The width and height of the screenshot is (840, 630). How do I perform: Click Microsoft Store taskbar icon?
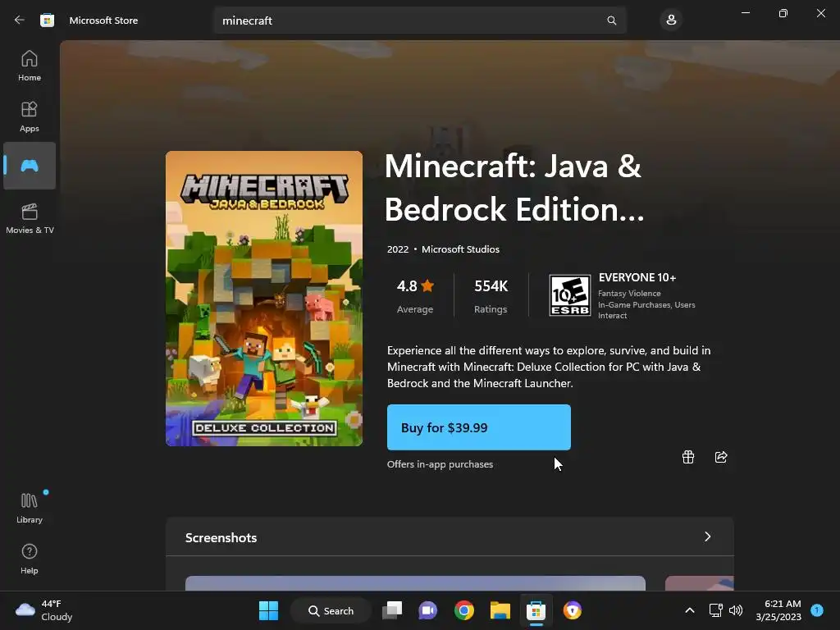pos(536,610)
